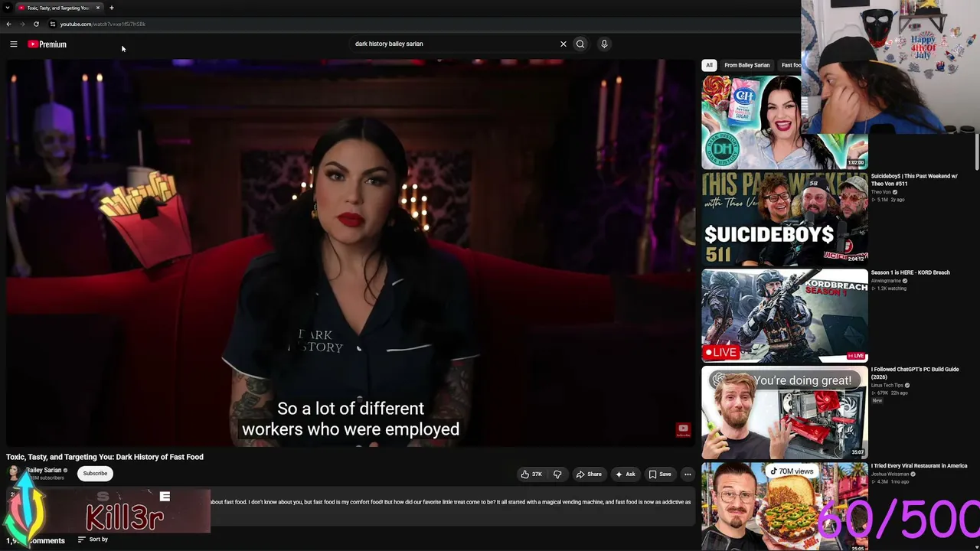Select the 'From Bailey Sarian' filter chip
980x551 pixels.
[x=746, y=65]
